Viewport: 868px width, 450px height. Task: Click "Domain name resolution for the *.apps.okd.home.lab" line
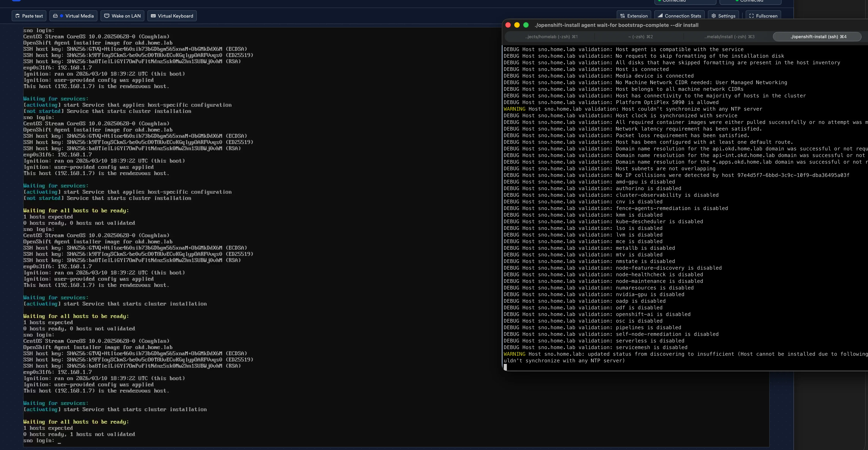coord(686,162)
